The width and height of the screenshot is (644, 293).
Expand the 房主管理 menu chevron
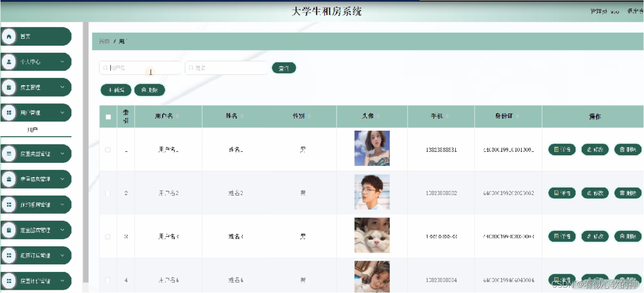point(62,87)
